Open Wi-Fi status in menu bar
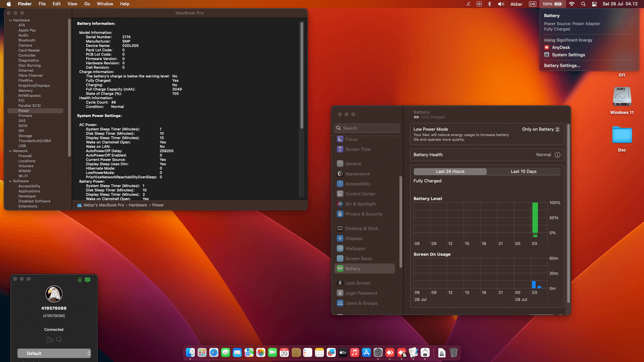Screen dimensions: 644x362 point(572,4)
